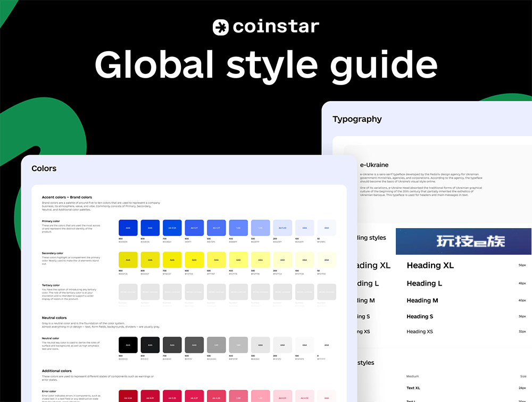The height and width of the screenshot is (402, 532).
Task: Pick the secondary yellow 600 swatch
Action: [x=194, y=260]
